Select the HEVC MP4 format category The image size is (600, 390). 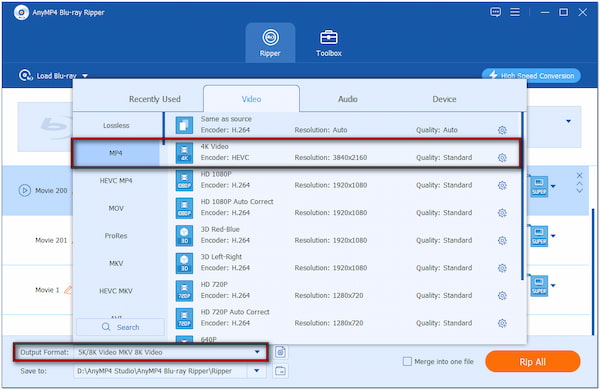(116, 181)
